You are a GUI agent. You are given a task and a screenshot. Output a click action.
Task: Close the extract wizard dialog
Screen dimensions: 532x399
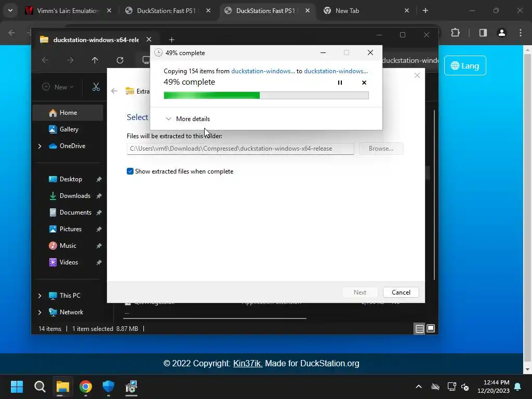point(417,75)
